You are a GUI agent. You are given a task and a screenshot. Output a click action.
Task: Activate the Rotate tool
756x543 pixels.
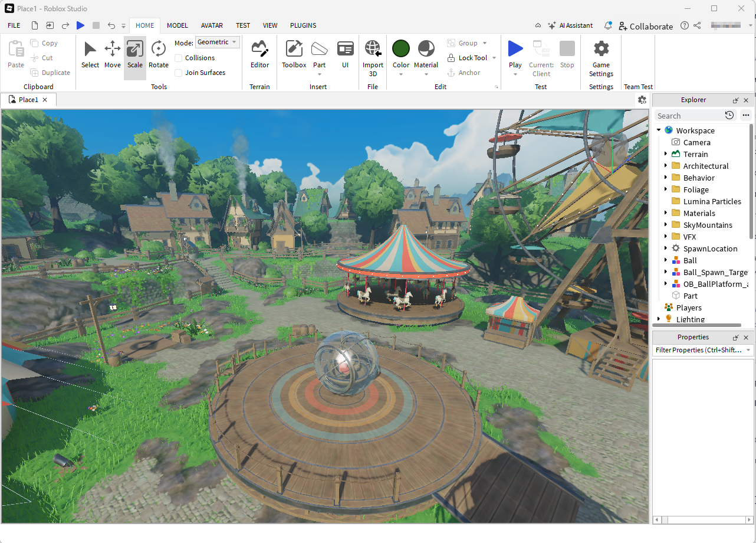pyautogui.click(x=158, y=54)
